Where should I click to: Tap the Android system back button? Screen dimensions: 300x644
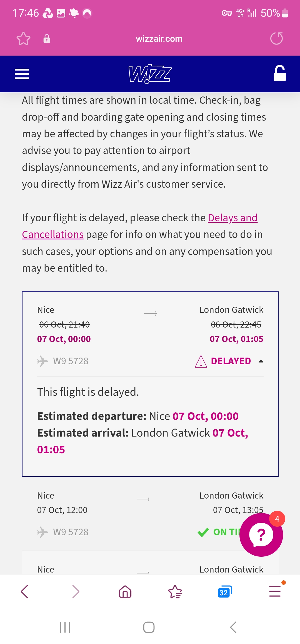click(x=233, y=627)
